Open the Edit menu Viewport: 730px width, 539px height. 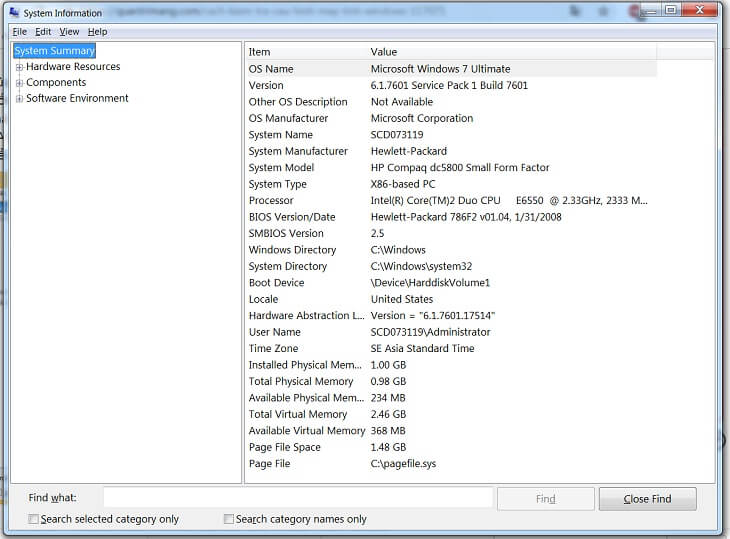click(x=43, y=32)
